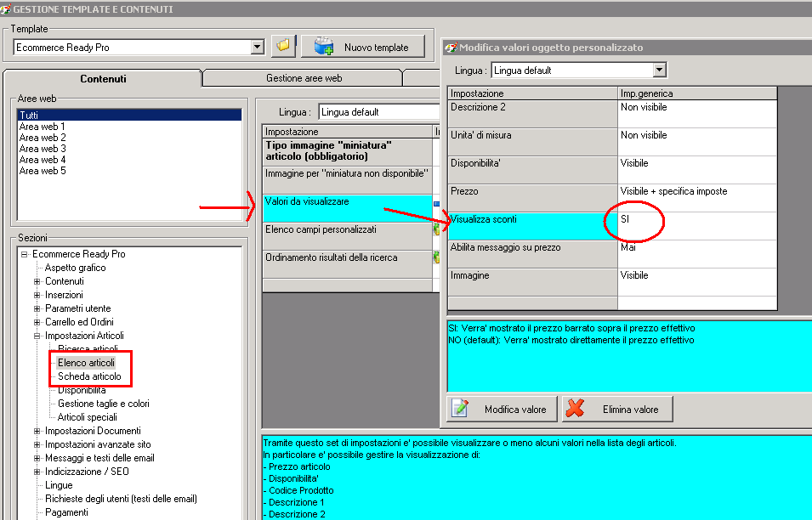The height and width of the screenshot is (520, 812).
Task: Click the Modifica valore button
Action: click(502, 409)
